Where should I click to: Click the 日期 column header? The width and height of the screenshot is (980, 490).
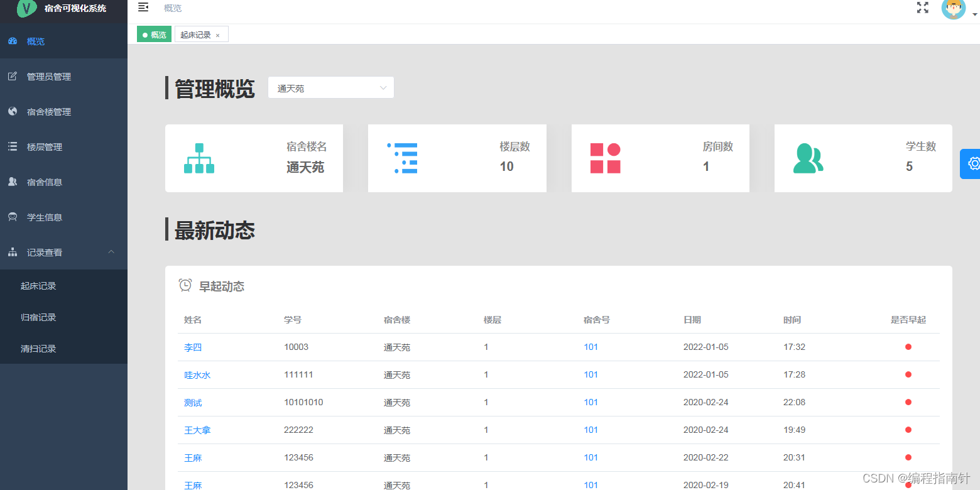692,320
